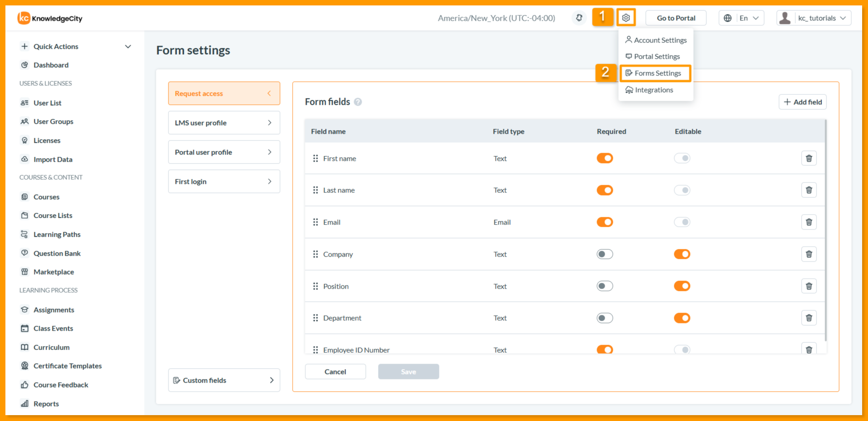Click the Go to Portal button

coord(676,18)
